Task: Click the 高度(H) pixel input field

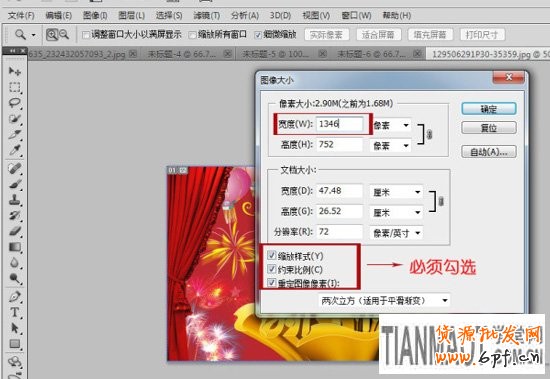Action: 340,144
